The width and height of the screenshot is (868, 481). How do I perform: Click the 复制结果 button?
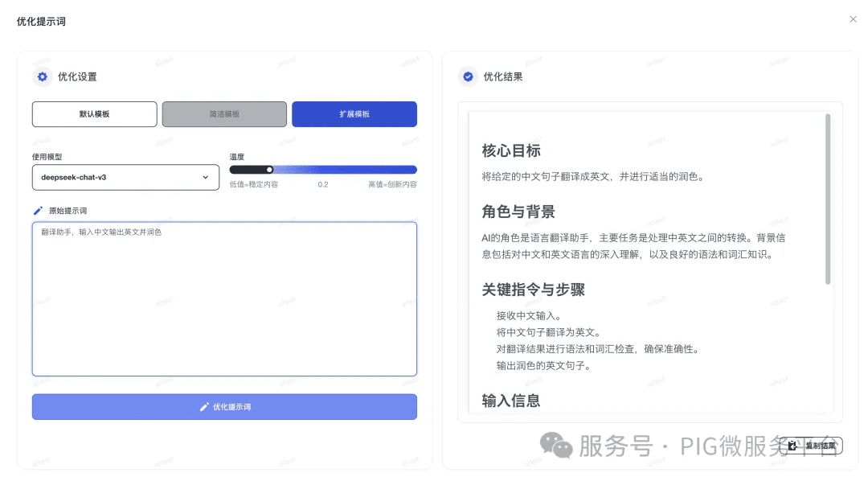click(812, 446)
